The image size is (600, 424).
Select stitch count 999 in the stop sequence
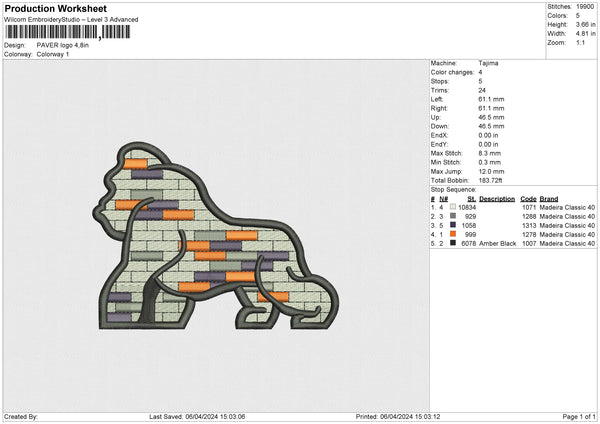coord(470,235)
